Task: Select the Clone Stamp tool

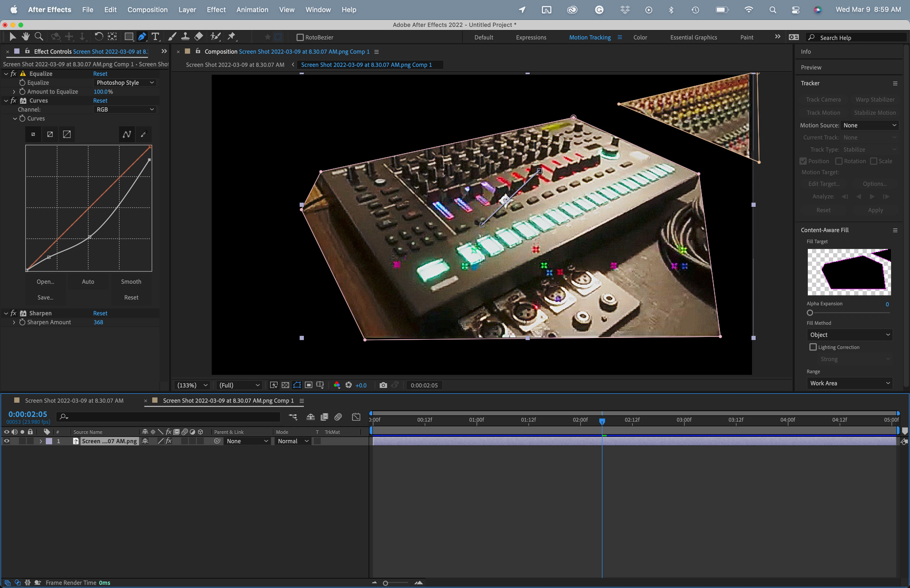Action: [185, 37]
